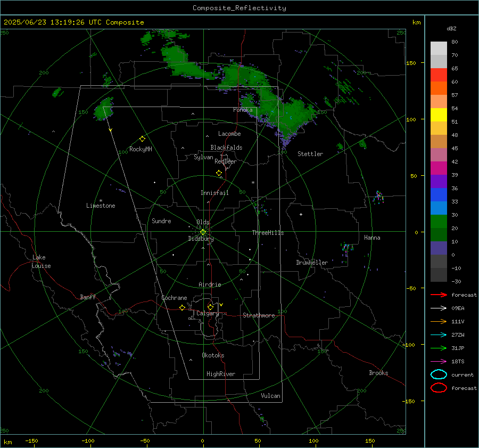Select the light gray swatch between 80 and 70
This screenshot has height=448, width=479.
click(439, 48)
